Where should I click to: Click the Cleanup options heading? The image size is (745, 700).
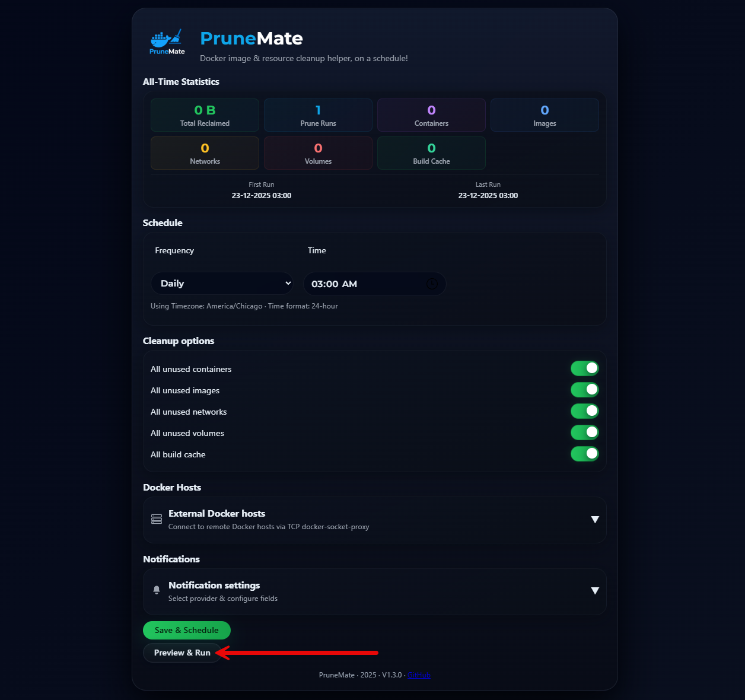(x=179, y=341)
